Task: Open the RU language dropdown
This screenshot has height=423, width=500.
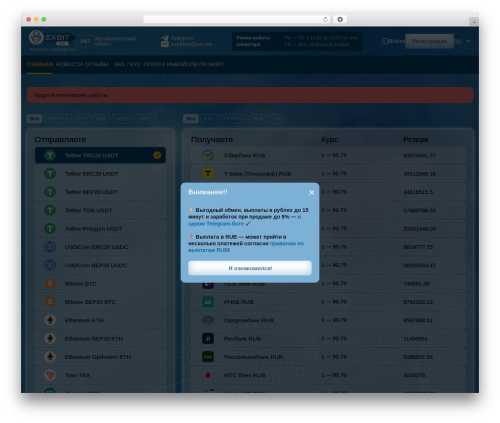Action: point(463,41)
